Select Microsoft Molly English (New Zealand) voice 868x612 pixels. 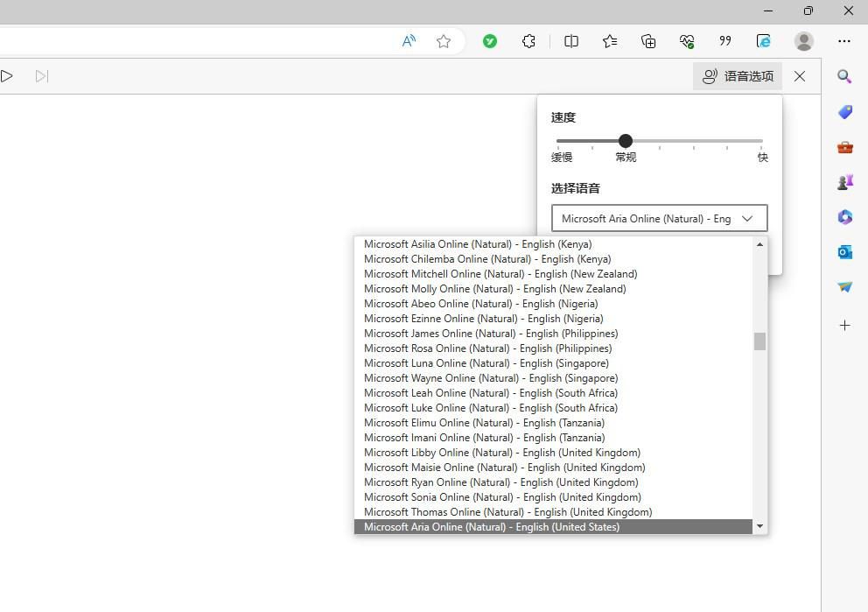tap(553, 289)
